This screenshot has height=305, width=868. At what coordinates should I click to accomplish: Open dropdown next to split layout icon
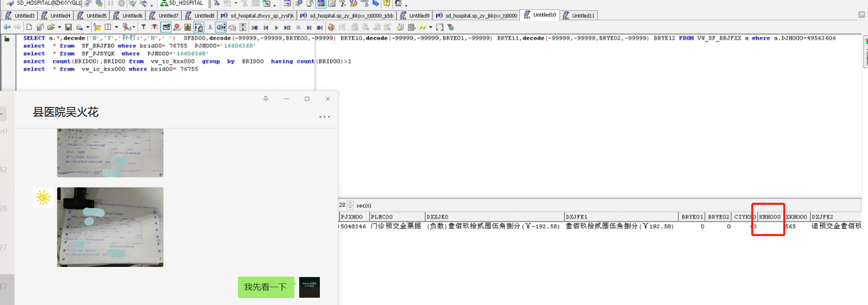[116, 27]
